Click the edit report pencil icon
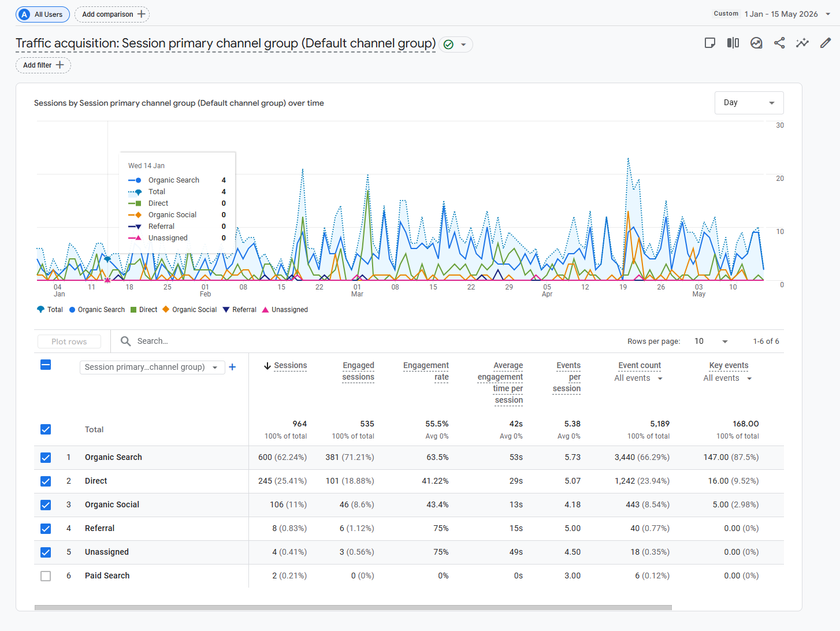Viewport: 840px width, 631px height. pyautogui.click(x=826, y=43)
